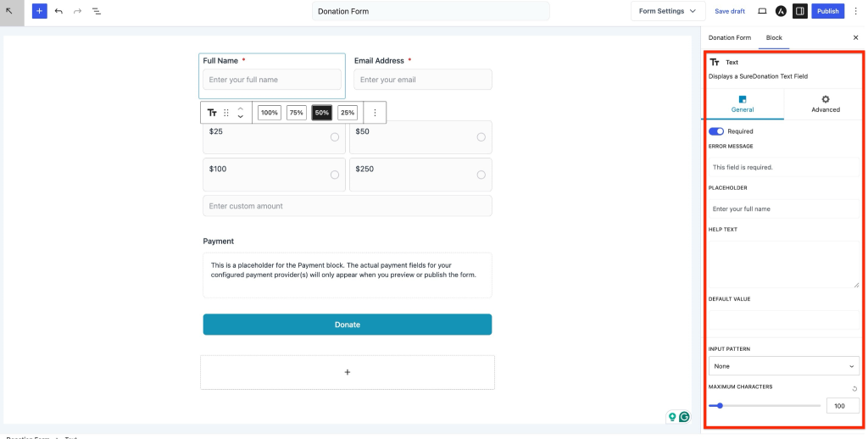
Task: Open the top bar options three-dot menu
Action: pos(855,11)
